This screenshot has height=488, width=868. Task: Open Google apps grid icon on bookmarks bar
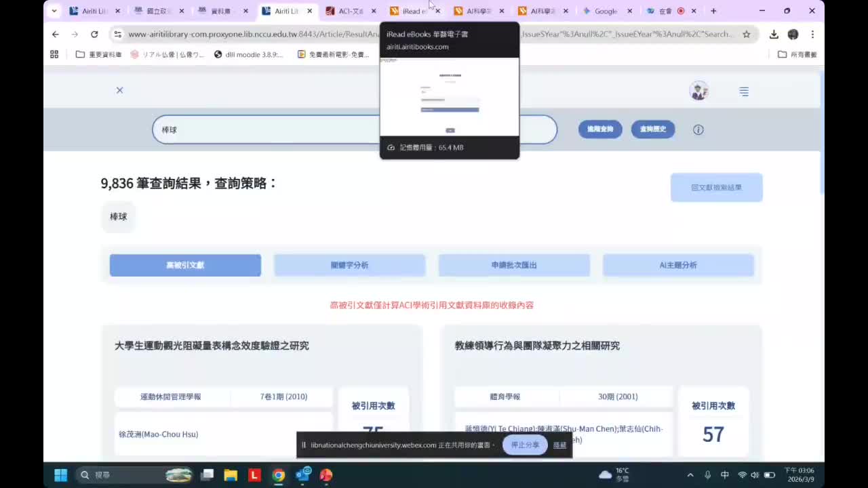54,54
